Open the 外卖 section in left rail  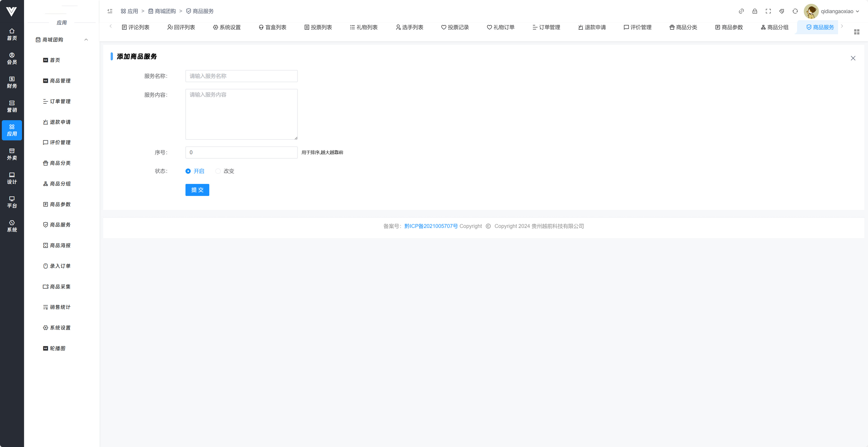[12, 154]
